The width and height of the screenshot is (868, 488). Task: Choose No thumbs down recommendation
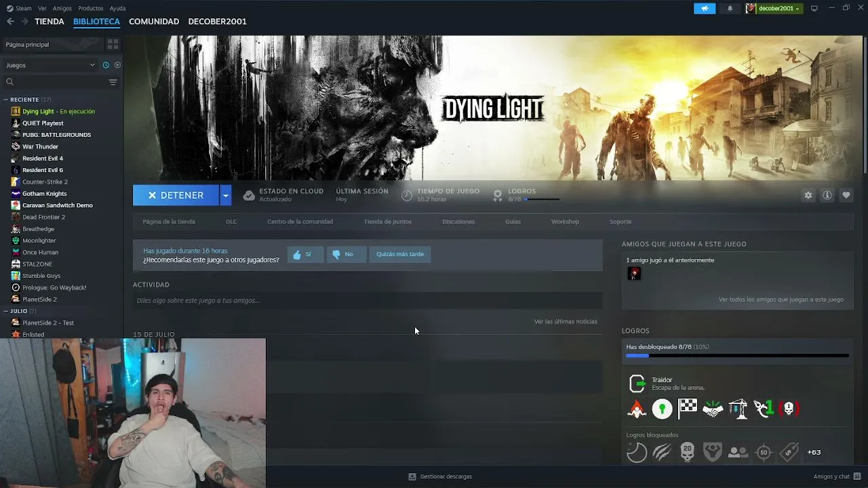346,254
